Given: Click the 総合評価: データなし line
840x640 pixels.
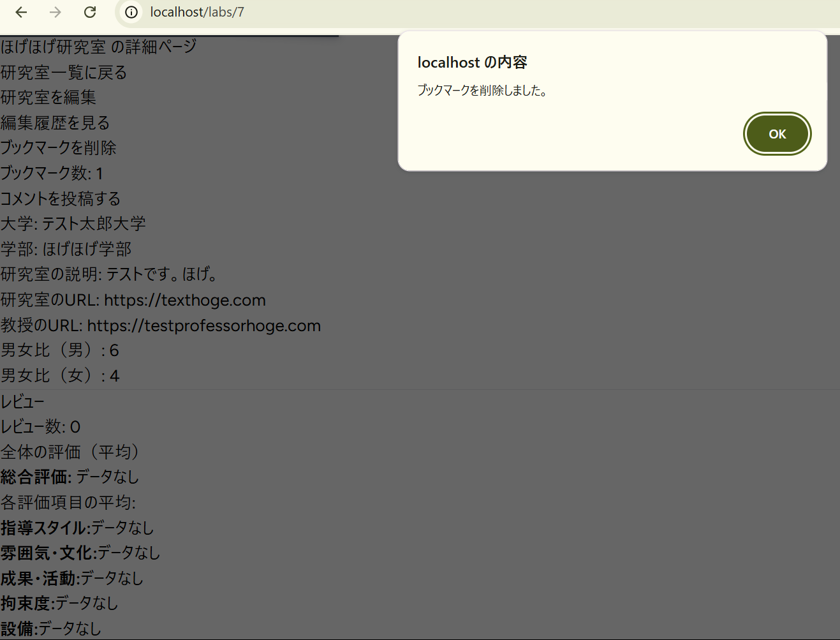Looking at the screenshot, I should tap(70, 477).
